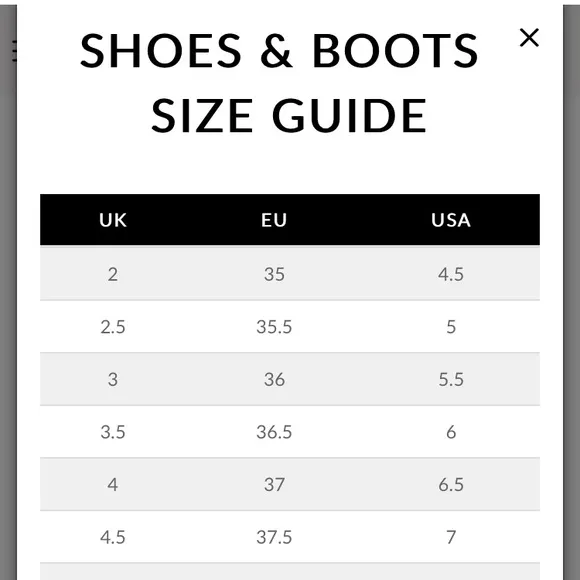Select EU size 35.5 cell

click(x=274, y=327)
